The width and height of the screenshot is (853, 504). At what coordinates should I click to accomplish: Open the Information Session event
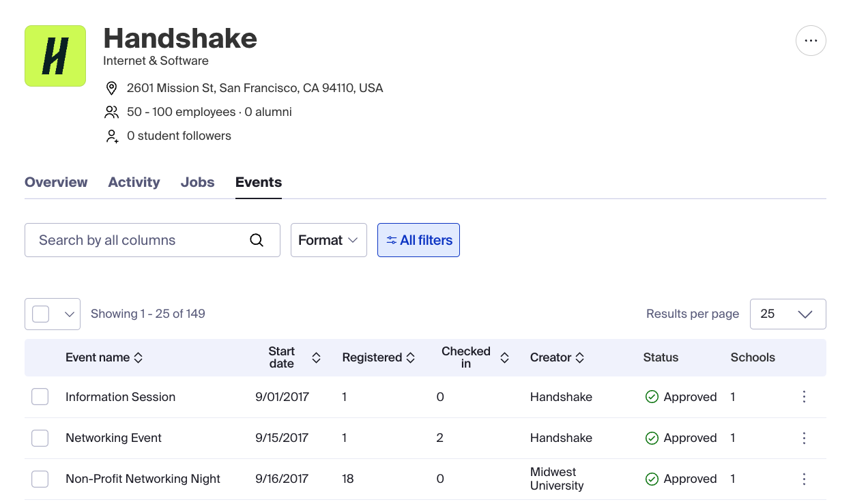tap(121, 397)
